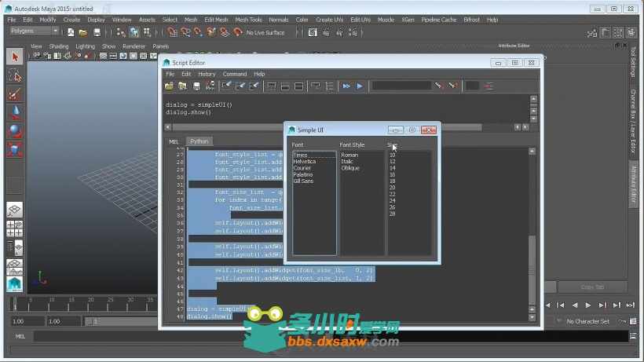Choose the Lasso select tool
Viewport: 644px width, 362px height.
[15, 76]
